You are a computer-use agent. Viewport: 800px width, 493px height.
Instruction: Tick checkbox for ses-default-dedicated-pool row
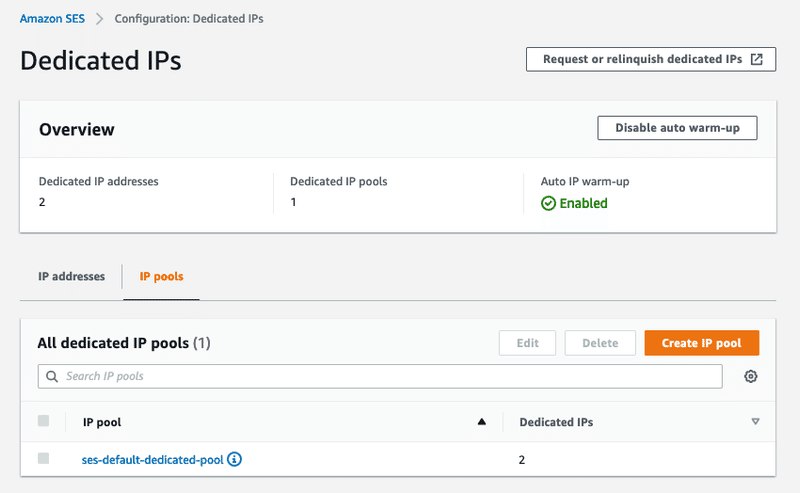pyautogui.click(x=43, y=458)
